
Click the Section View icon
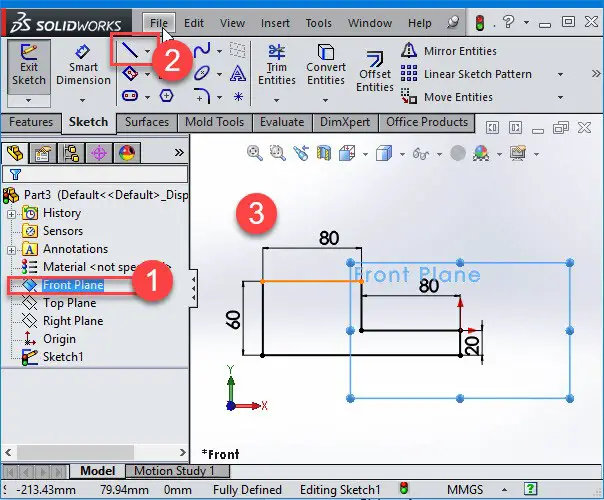[324, 153]
